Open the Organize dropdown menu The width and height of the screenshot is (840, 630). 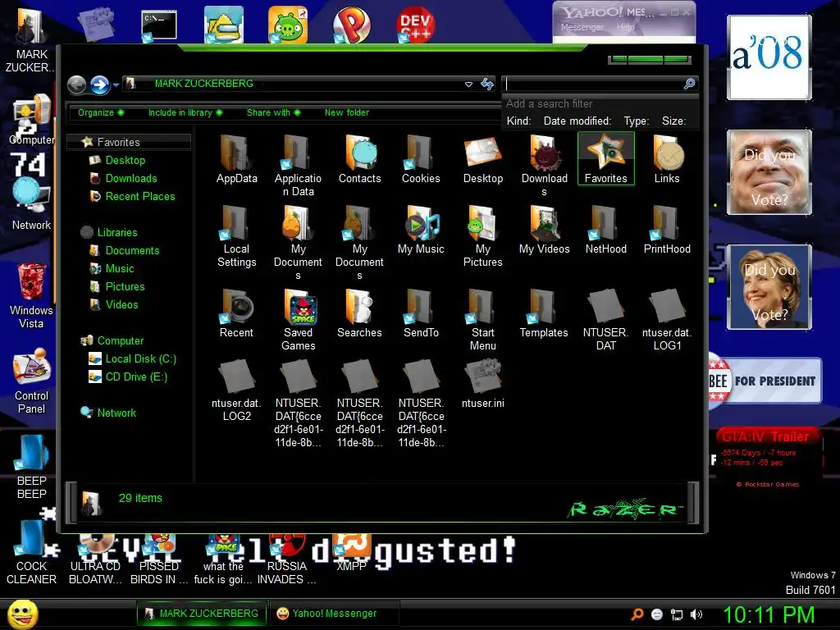[x=100, y=112]
